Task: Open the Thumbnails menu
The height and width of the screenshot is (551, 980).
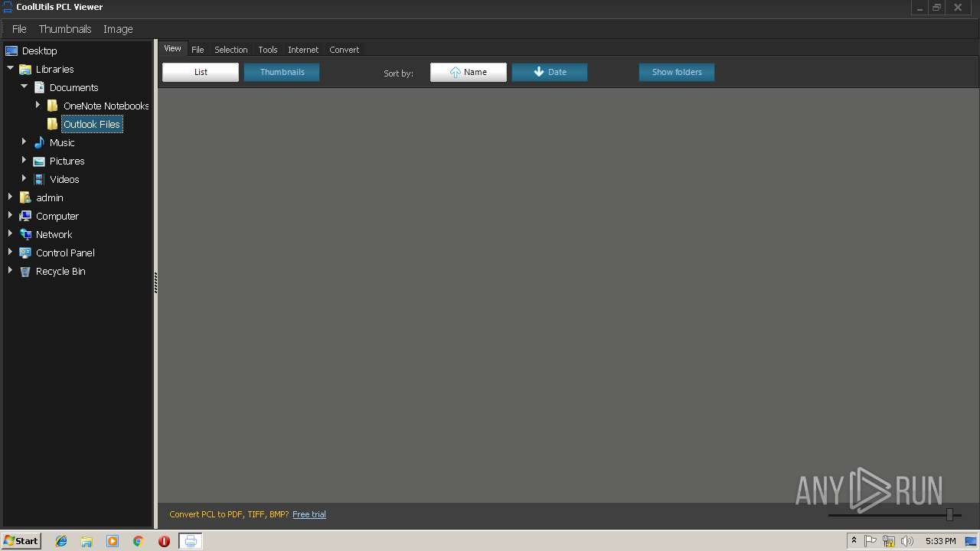Action: point(65,29)
